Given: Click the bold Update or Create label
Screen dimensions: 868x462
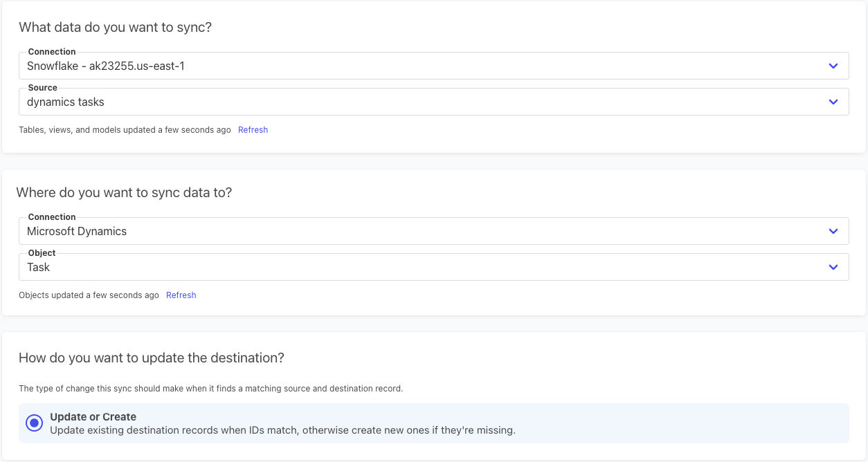Looking at the screenshot, I should point(93,417).
